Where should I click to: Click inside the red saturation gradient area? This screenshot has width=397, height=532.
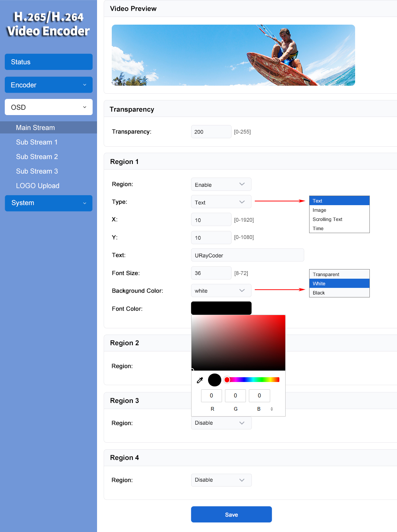(x=238, y=343)
